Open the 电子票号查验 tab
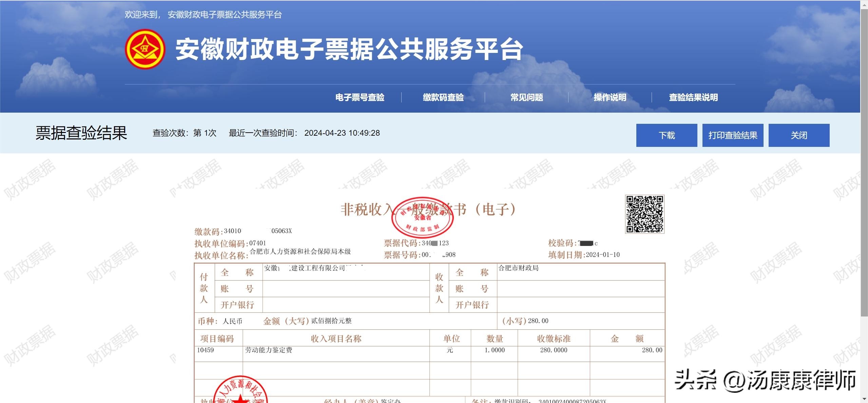 point(360,97)
